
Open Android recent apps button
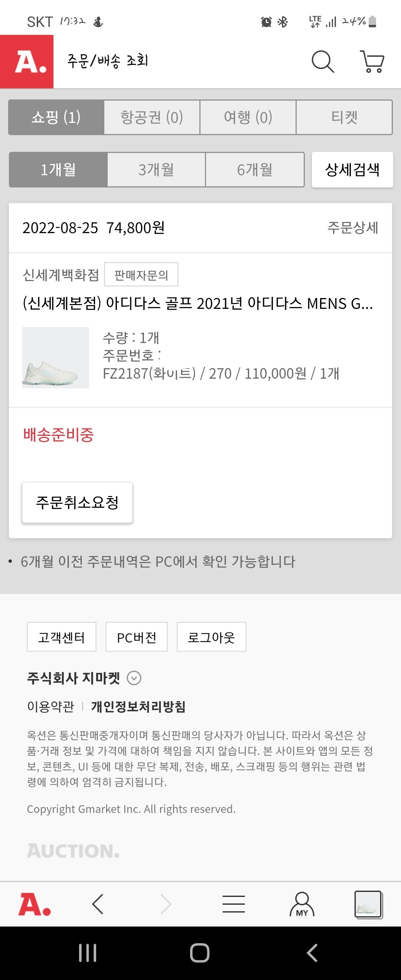pyautogui.click(x=88, y=953)
